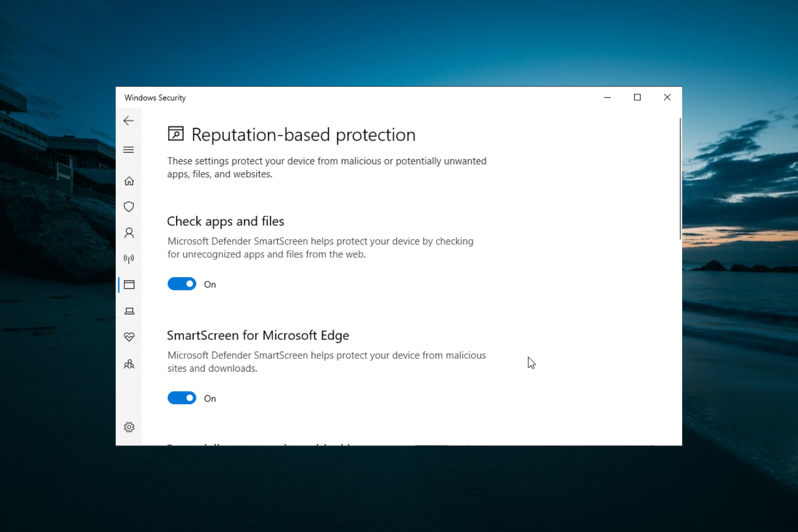Screen dimensions: 798x532
Task: Click the Reputation-based protection header icon
Action: [x=176, y=134]
